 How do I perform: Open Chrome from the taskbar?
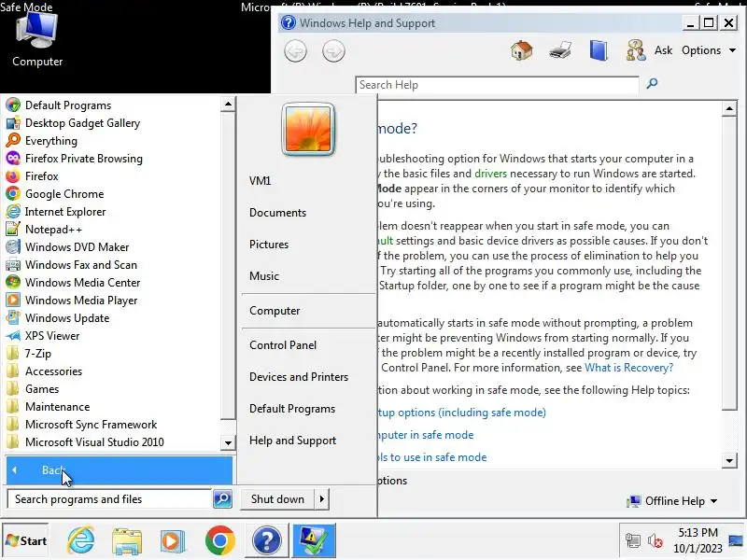coord(219,541)
